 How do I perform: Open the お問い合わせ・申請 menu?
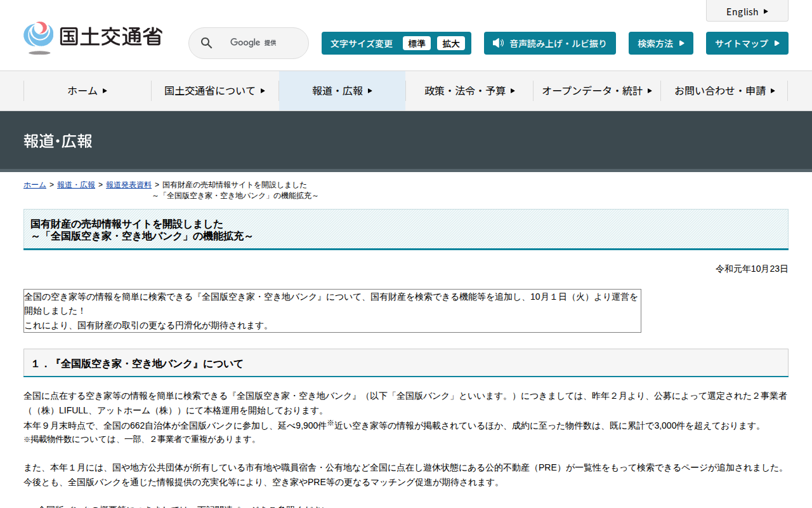coord(724,91)
